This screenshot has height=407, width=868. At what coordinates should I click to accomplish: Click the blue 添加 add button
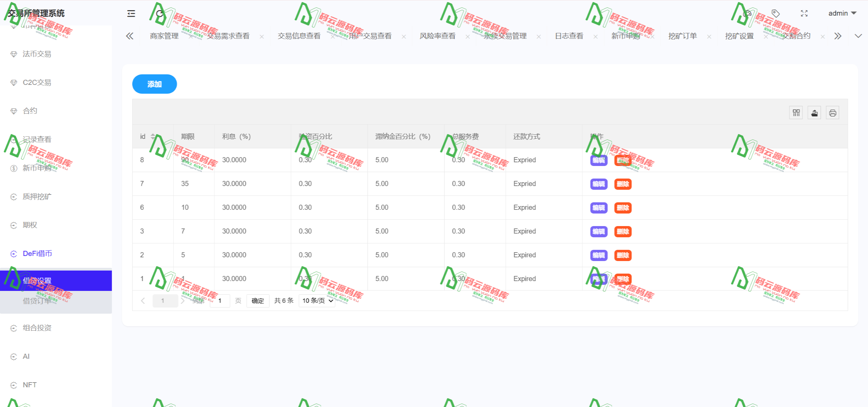[154, 84]
